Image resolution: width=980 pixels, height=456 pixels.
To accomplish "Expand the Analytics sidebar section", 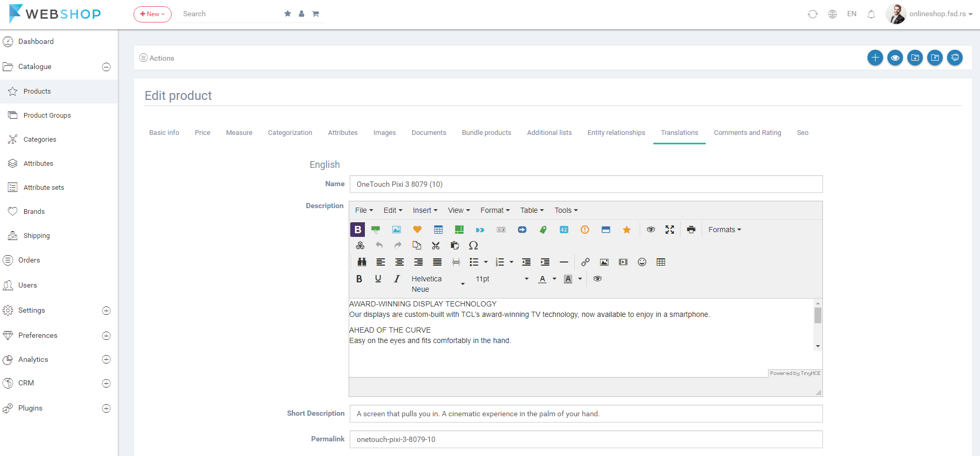I will [x=106, y=359].
